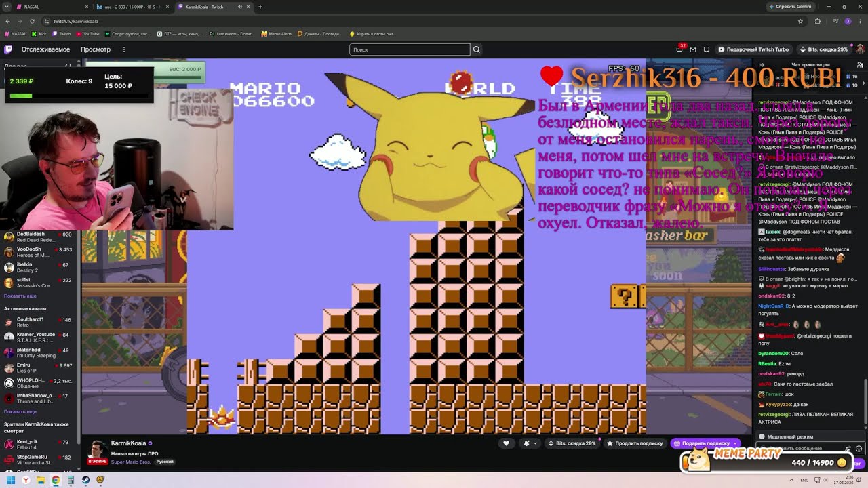
Task: Click Ask Gemini (Спросить Gemini) button
Action: 790,7
